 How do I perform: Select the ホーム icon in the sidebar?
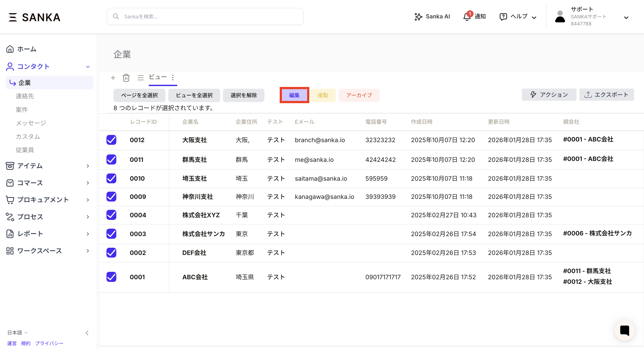[10, 49]
